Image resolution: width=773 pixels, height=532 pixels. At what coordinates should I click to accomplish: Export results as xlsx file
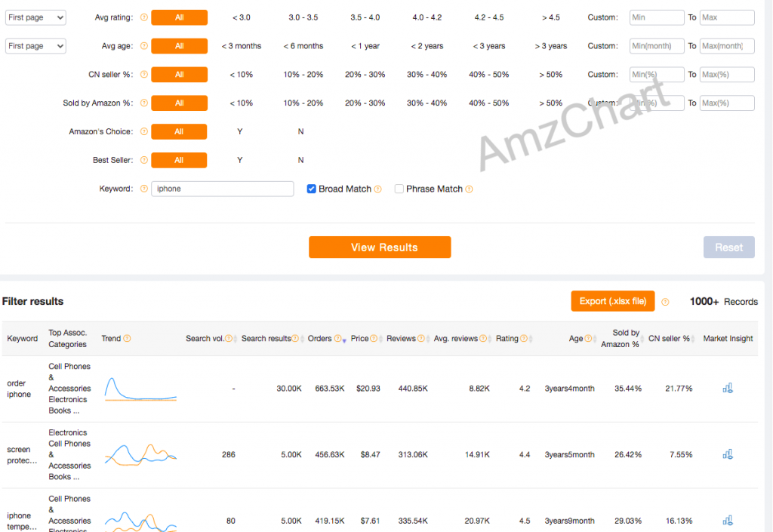pos(613,301)
